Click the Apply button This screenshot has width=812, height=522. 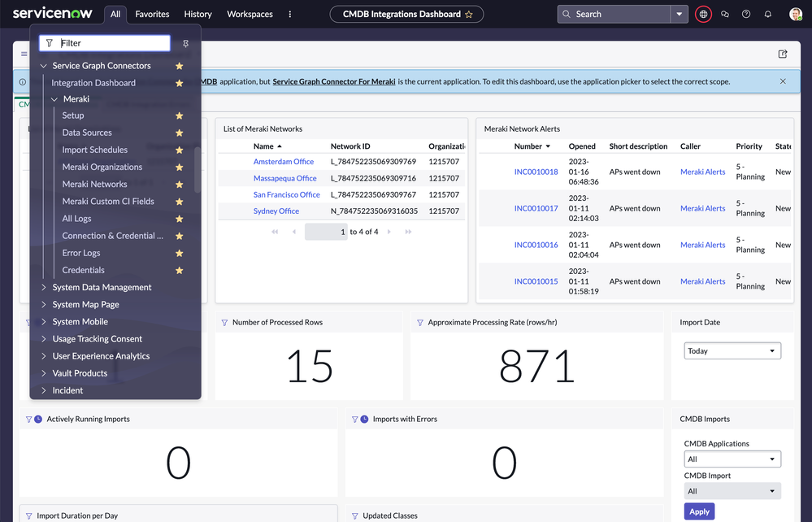point(699,511)
